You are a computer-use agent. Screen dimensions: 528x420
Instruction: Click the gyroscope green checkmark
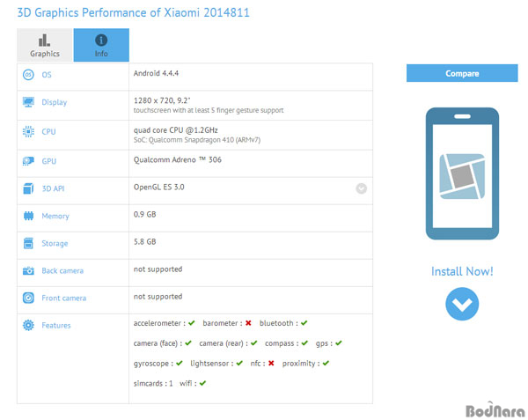(180, 363)
